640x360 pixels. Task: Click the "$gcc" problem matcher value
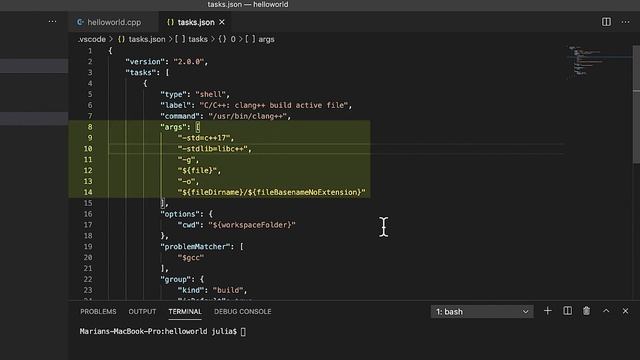191,258
